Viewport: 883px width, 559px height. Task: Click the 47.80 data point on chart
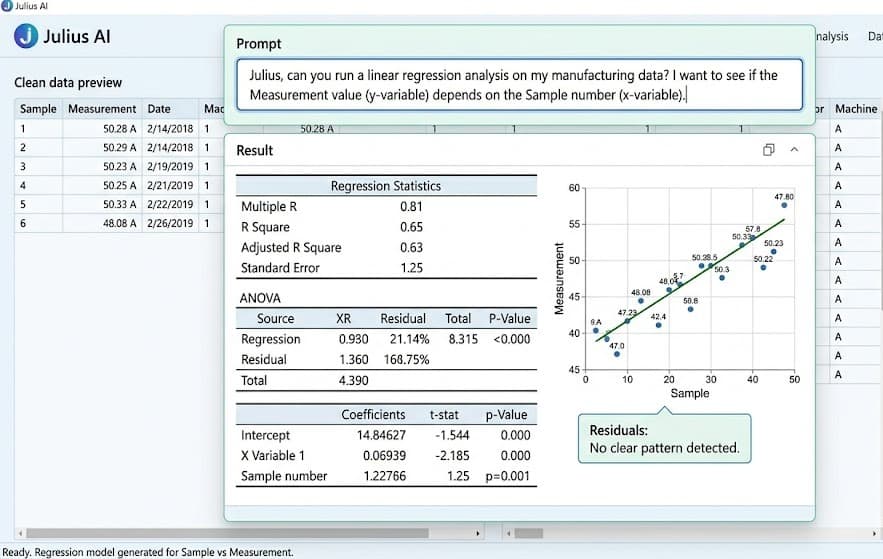pyautogui.click(x=784, y=205)
